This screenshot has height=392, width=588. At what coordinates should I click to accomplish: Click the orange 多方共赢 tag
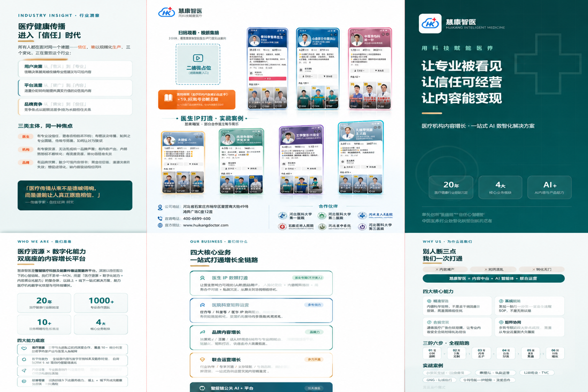click(314, 359)
